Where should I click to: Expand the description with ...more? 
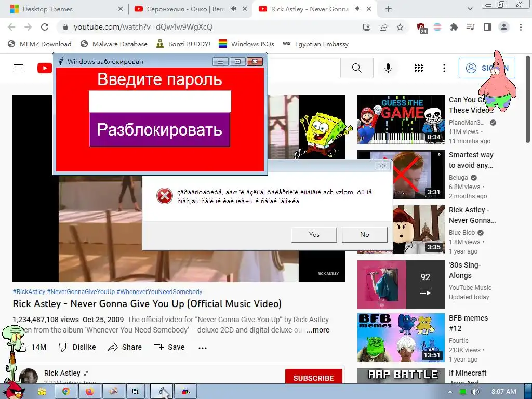point(318,330)
